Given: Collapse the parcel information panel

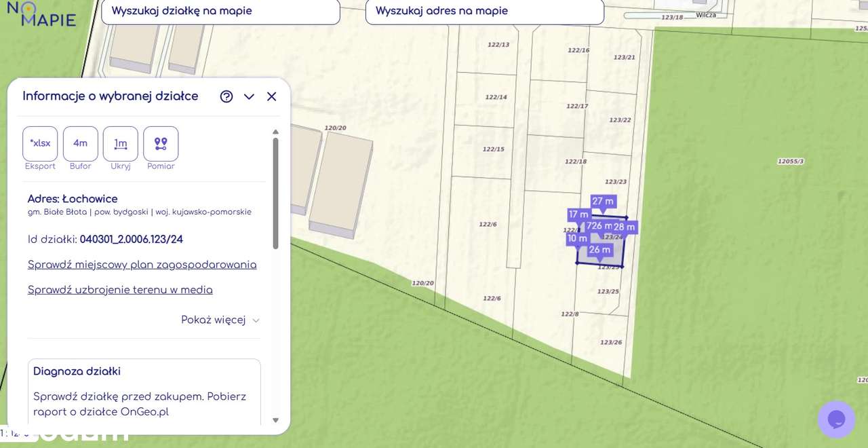Looking at the screenshot, I should coord(249,96).
